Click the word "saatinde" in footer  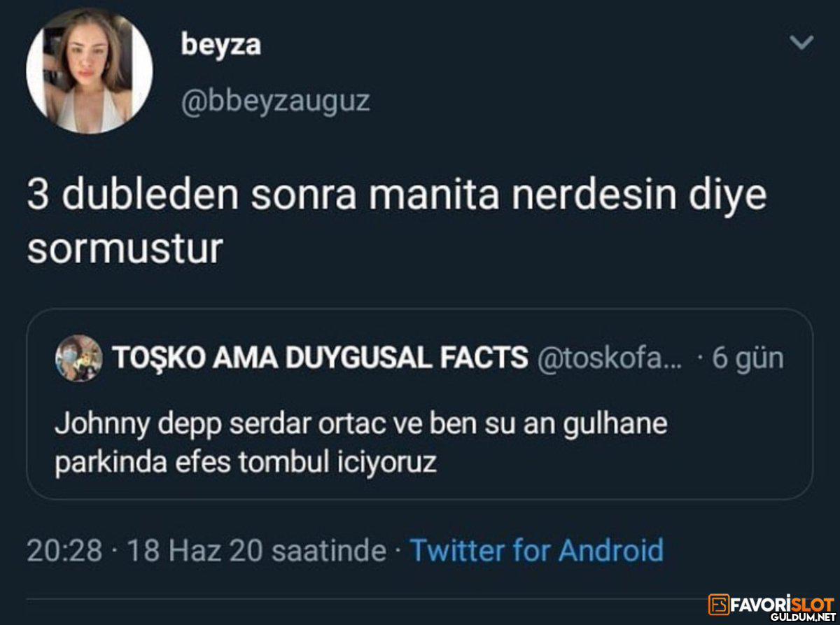click(x=328, y=550)
